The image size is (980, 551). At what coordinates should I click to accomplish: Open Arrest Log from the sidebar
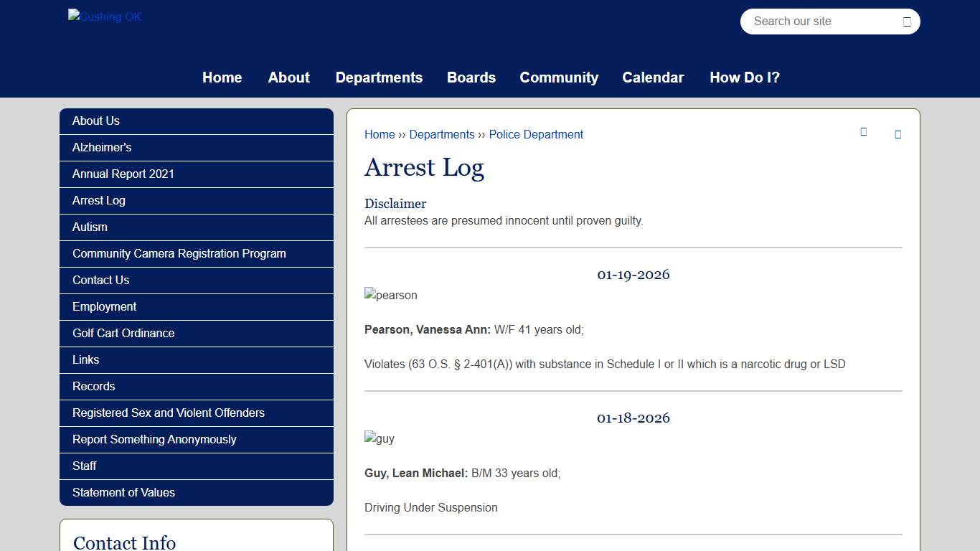[x=98, y=200]
